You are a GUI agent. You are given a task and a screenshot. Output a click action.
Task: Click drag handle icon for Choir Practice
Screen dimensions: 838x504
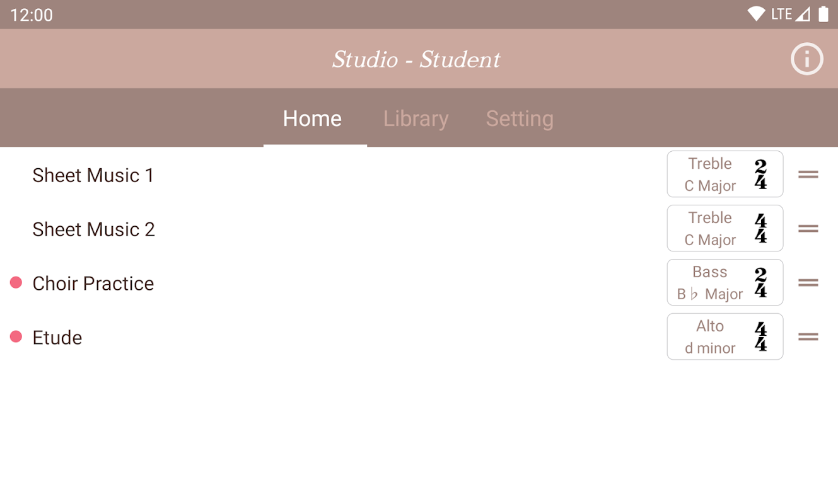(808, 283)
